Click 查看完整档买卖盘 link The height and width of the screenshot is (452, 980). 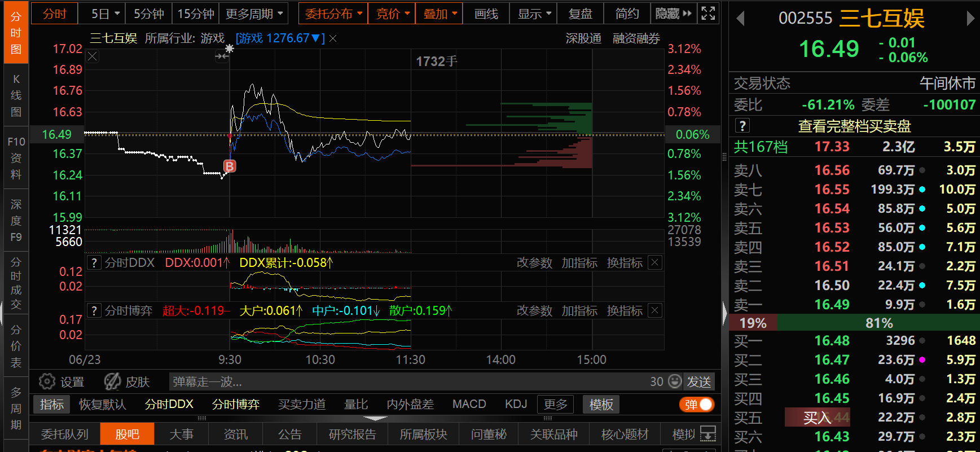tap(854, 126)
